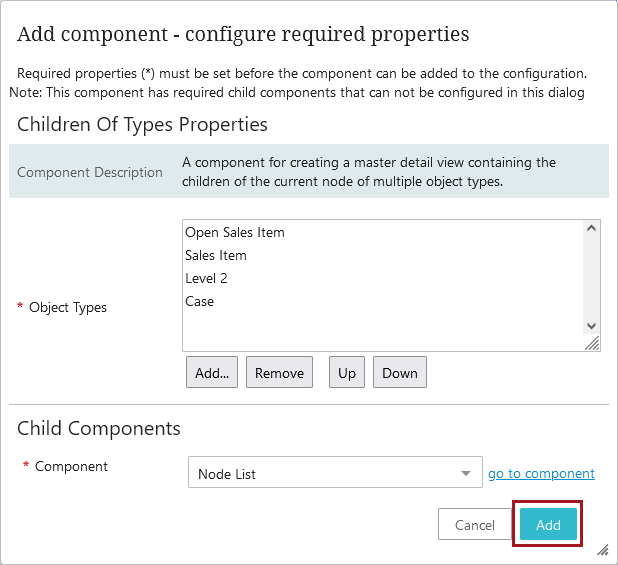The image size is (618, 565).
Task: Select Open Sales Item in the list
Action: 235,232
